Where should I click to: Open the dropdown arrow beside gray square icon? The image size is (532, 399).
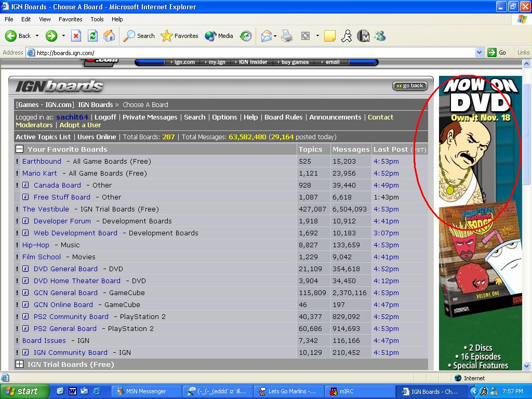pyautogui.click(x=317, y=36)
